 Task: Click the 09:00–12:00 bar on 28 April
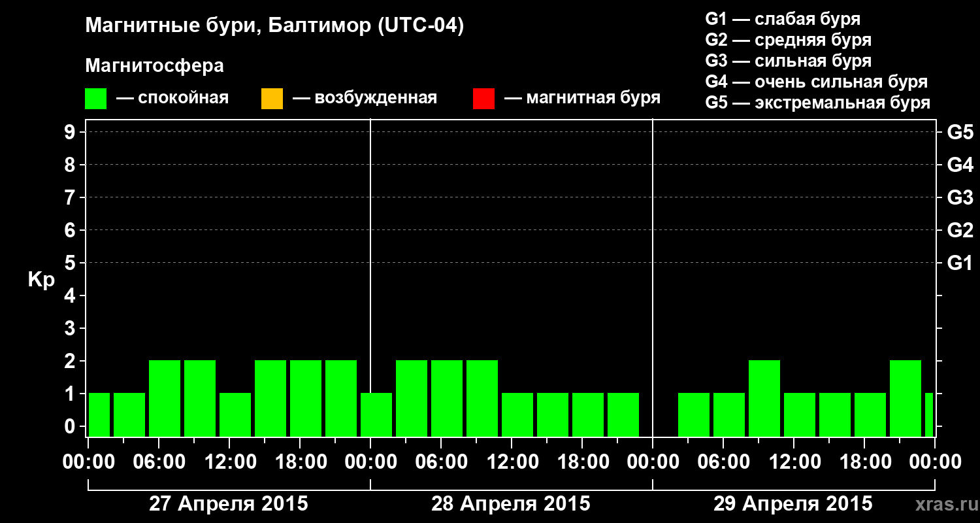pos(482,398)
